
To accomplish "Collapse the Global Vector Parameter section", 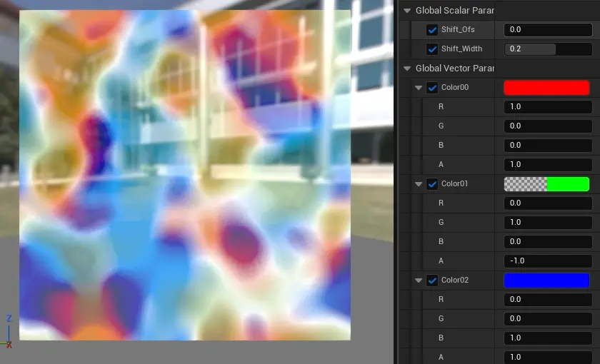I will point(407,69).
